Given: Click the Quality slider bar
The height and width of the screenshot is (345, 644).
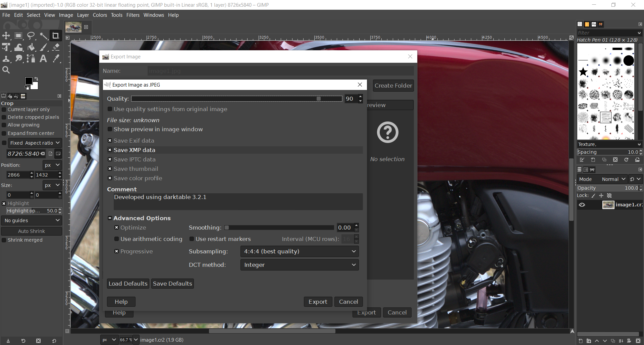Looking at the screenshot, I should pos(236,99).
